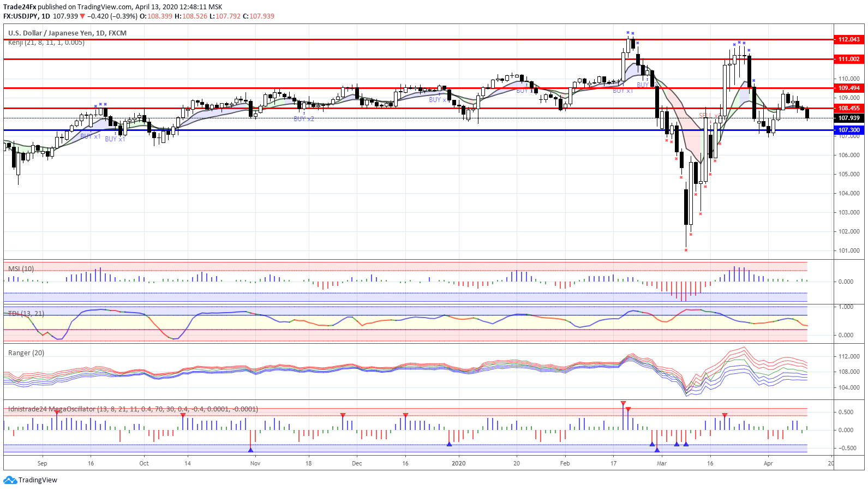The width and height of the screenshot is (868, 490).
Task: Open the TradingView wordmark link at the bottom
Action: 38,480
